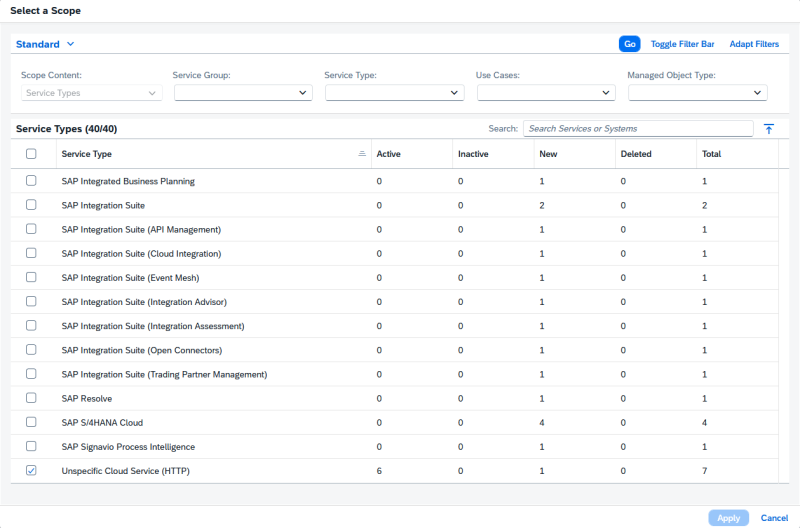The height and width of the screenshot is (528, 800).
Task: Expand the Use Cases dropdown
Action: [546, 93]
